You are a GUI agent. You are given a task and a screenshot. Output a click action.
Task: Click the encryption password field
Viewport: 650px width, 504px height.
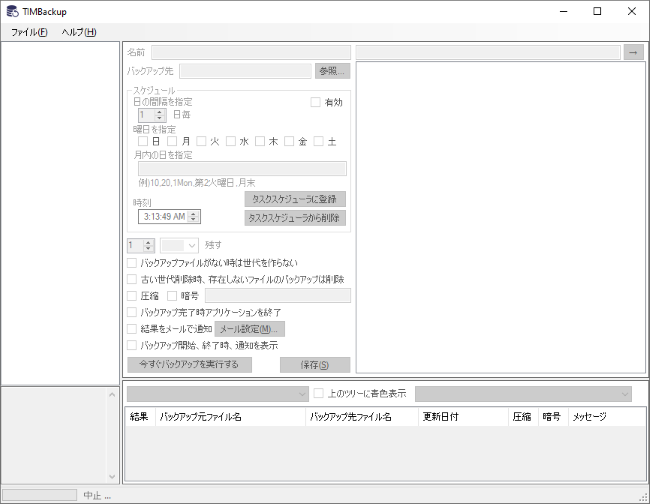[x=278, y=296]
